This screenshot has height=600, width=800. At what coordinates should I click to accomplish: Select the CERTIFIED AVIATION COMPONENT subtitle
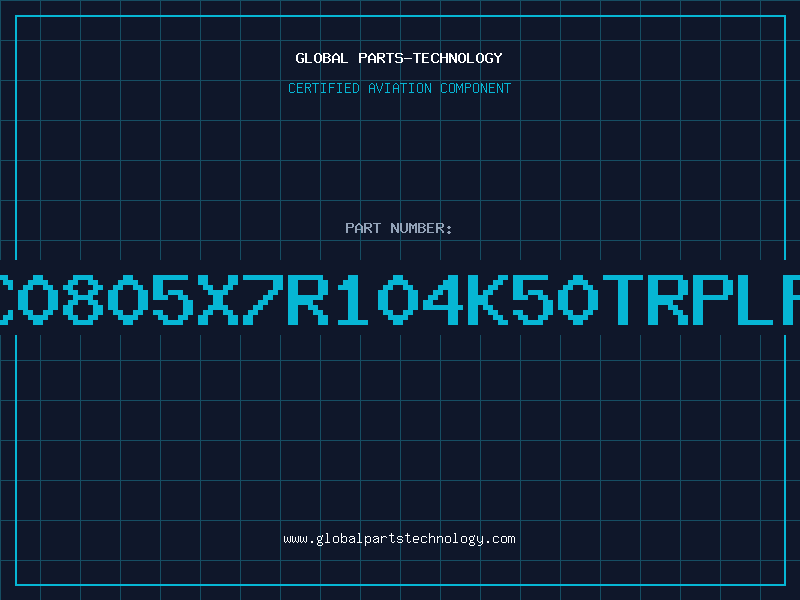tap(399, 88)
